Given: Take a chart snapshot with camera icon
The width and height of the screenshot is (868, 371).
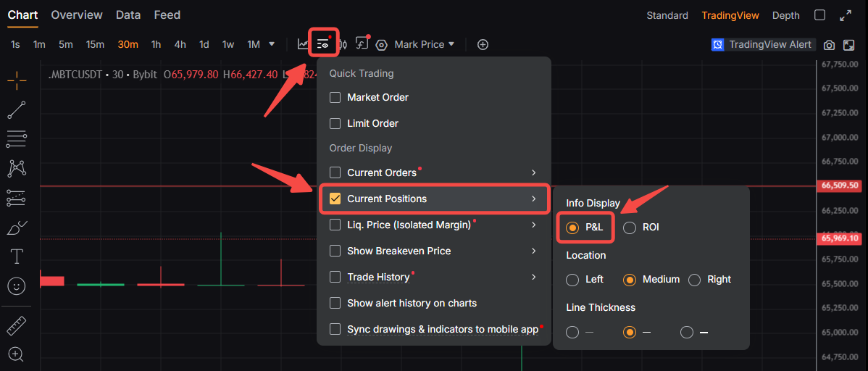Looking at the screenshot, I should (829, 45).
